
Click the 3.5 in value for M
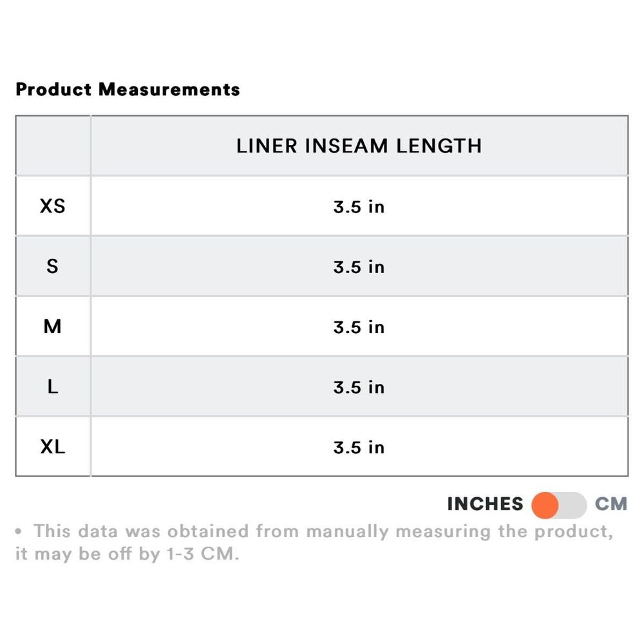359,327
